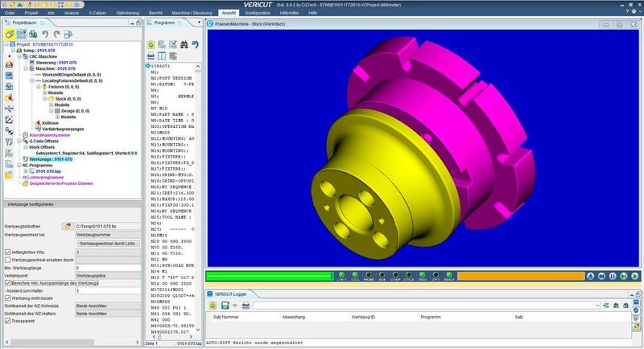Rewind the NC program

click(601, 277)
